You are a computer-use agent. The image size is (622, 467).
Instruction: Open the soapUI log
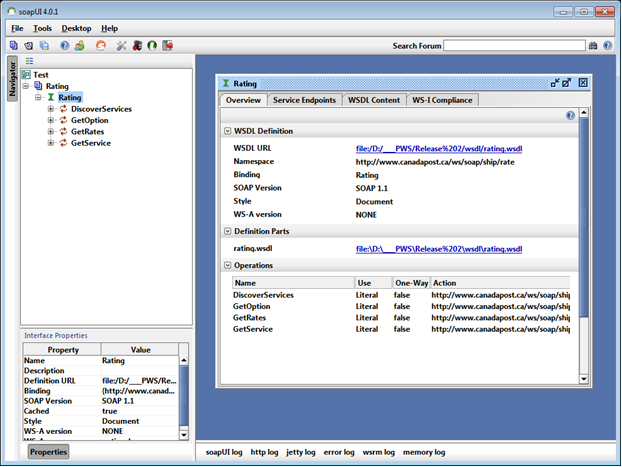[224, 452]
